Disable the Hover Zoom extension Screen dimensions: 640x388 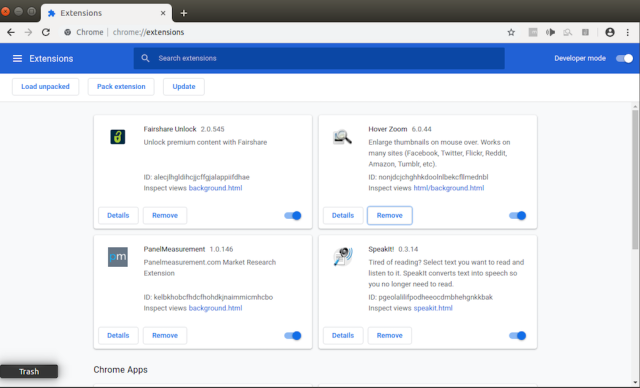pos(518,215)
